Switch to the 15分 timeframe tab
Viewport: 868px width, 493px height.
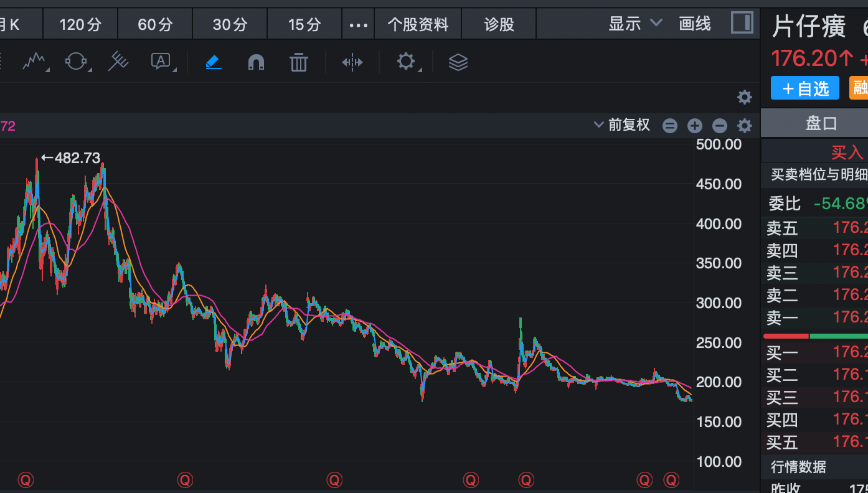304,24
